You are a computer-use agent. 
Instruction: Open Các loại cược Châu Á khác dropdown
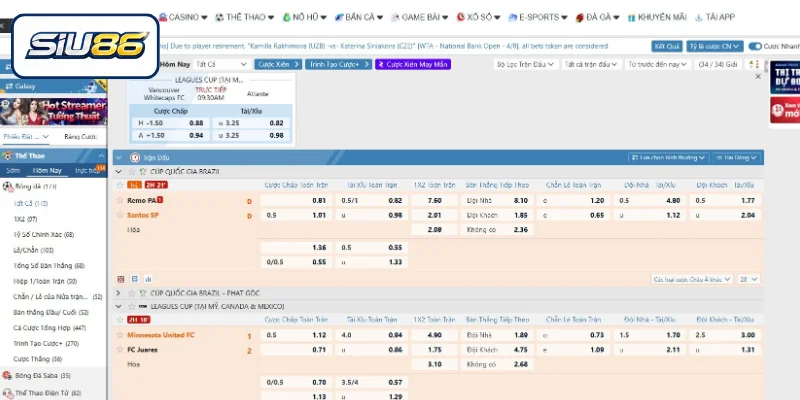(x=692, y=279)
